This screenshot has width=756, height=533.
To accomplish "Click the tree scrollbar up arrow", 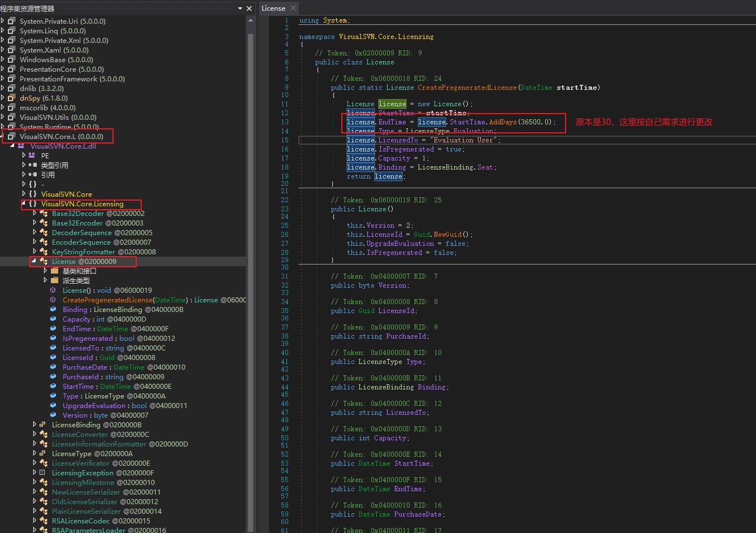I will 251,21.
